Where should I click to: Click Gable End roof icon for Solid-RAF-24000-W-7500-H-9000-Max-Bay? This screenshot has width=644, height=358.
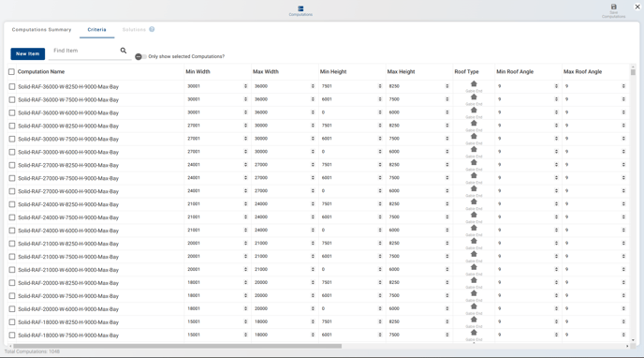(474, 215)
